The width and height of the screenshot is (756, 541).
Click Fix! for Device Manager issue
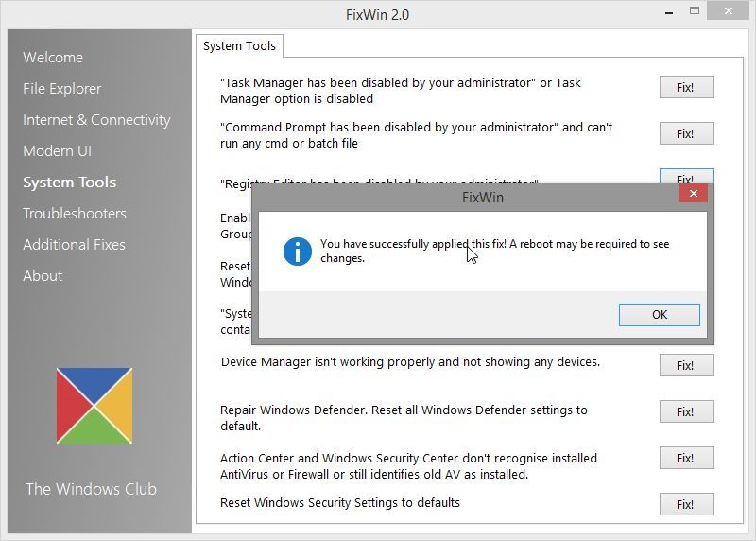tap(686, 365)
